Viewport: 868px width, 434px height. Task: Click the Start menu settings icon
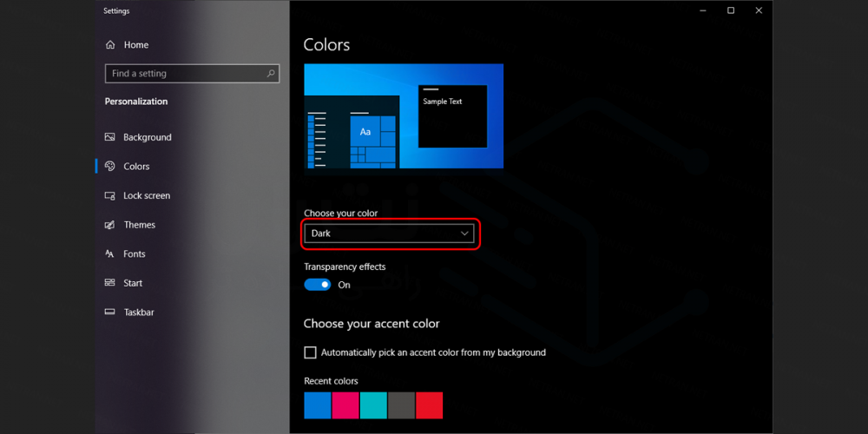click(110, 283)
